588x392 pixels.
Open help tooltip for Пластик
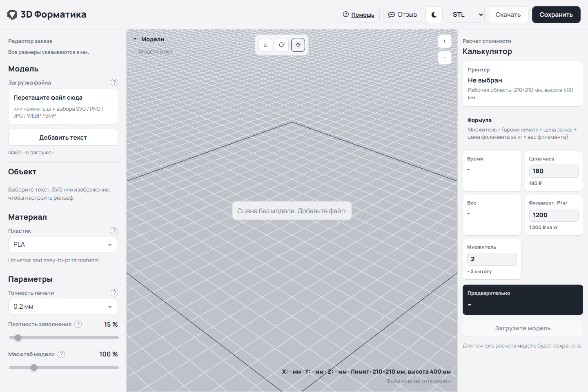tap(114, 231)
